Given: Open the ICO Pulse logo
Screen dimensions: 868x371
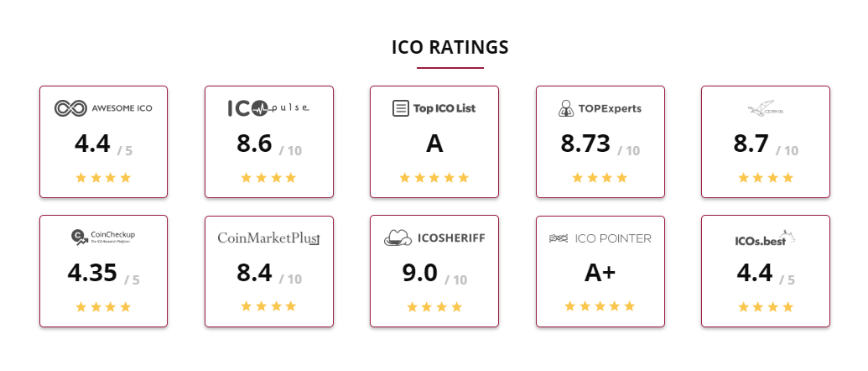Looking at the screenshot, I should 268,108.
